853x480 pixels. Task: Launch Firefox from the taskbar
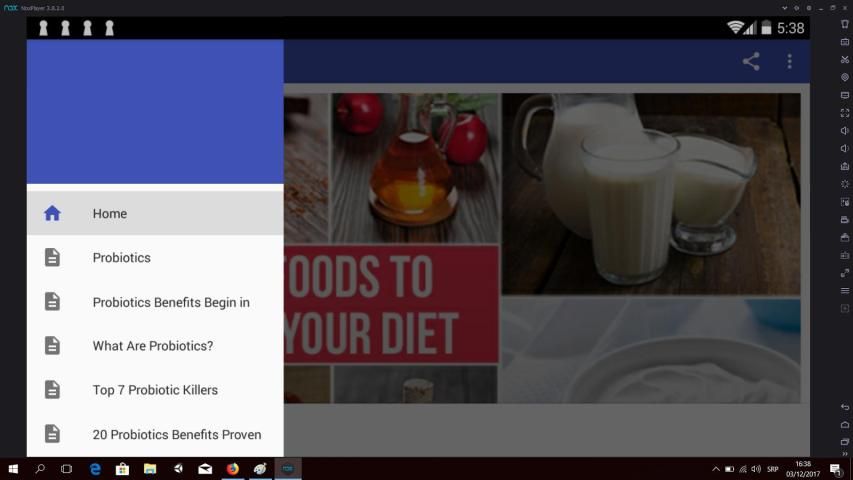pos(232,468)
